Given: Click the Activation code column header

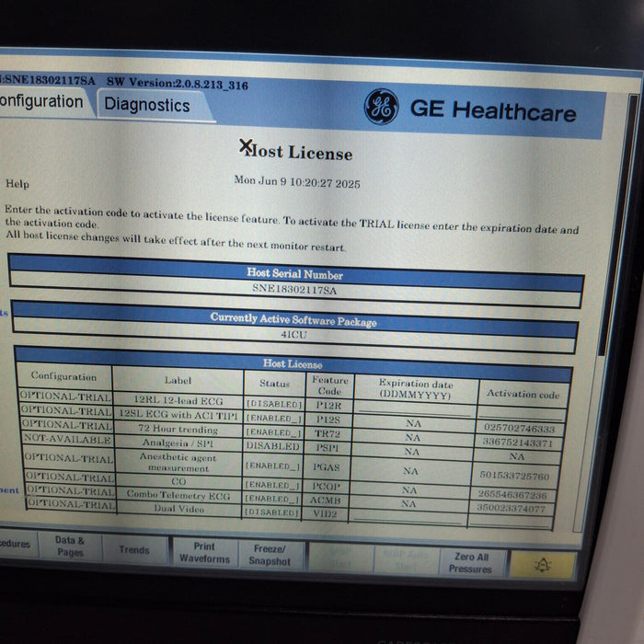Looking at the screenshot, I should tap(523, 395).
